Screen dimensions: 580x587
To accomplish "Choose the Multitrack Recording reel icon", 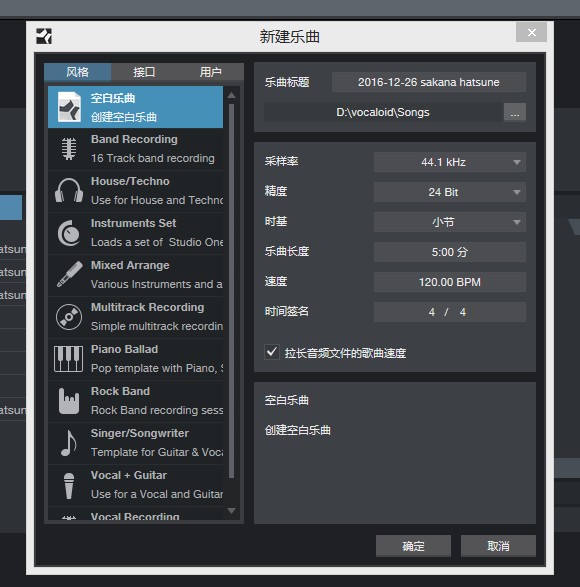I will coord(69,317).
